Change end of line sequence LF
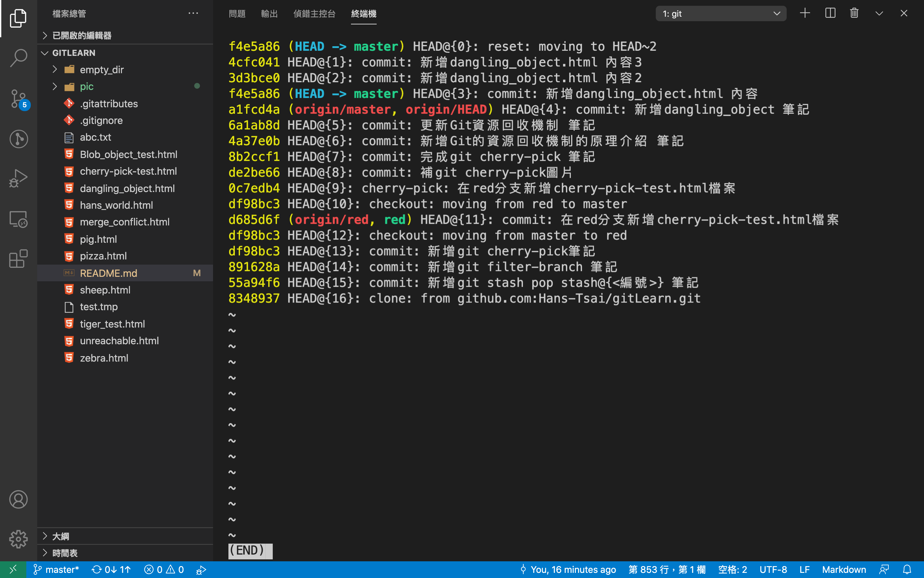Image resolution: width=924 pixels, height=578 pixels. (805, 570)
